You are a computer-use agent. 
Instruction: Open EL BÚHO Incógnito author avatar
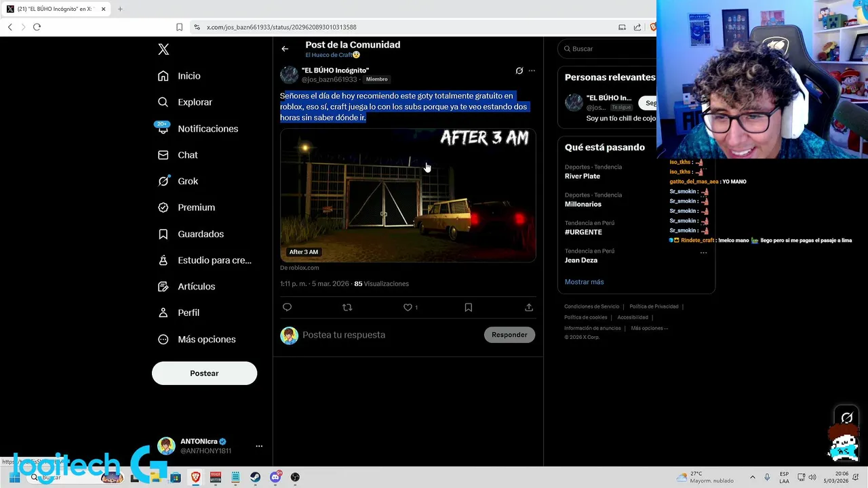point(290,75)
